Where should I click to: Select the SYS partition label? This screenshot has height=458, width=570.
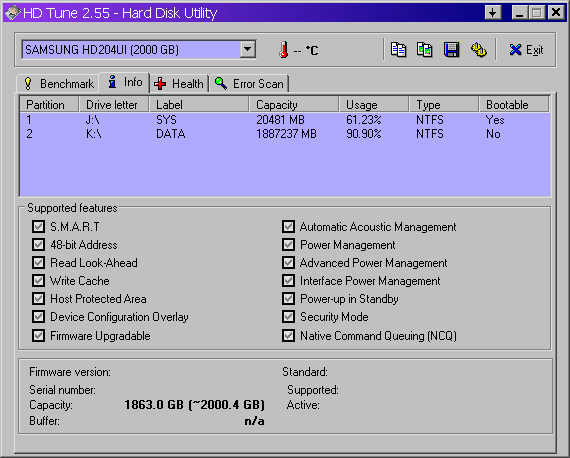[x=166, y=120]
